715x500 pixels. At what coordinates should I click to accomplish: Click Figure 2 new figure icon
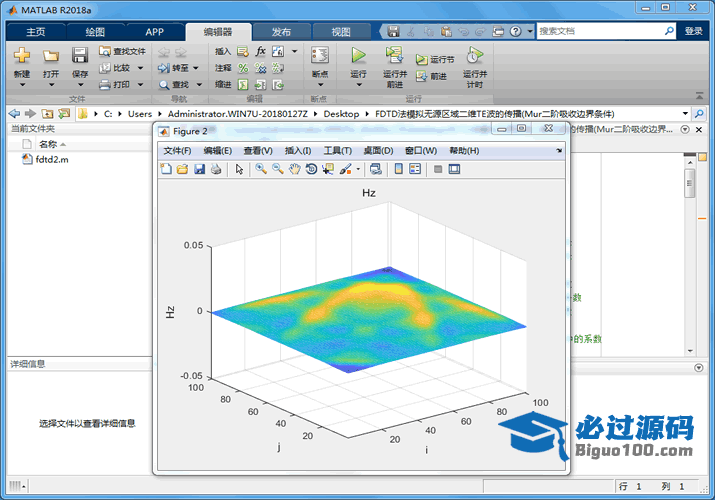click(x=166, y=169)
